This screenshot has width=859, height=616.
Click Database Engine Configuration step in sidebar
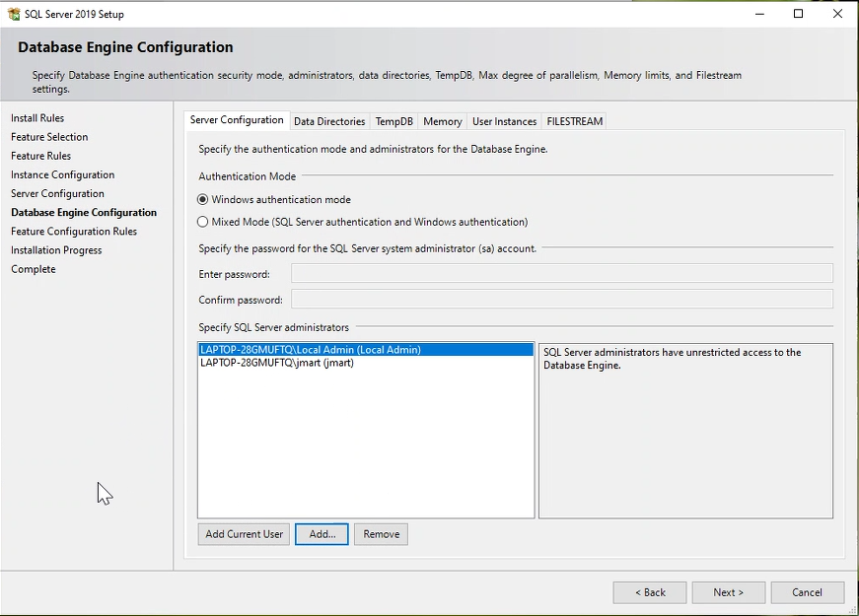coord(83,213)
